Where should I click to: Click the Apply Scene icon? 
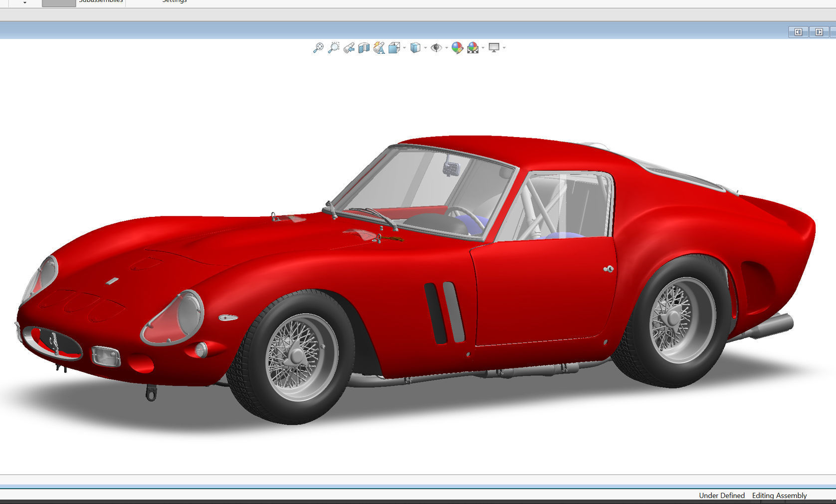(x=472, y=48)
